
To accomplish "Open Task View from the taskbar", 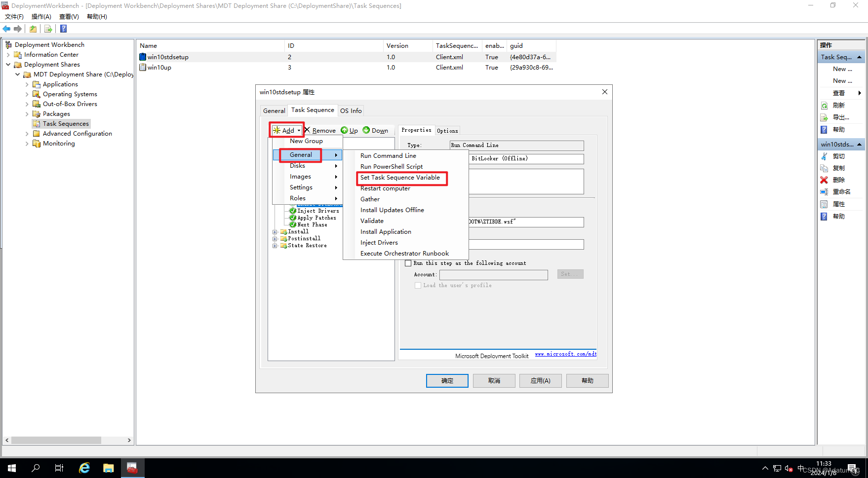I will [59, 468].
